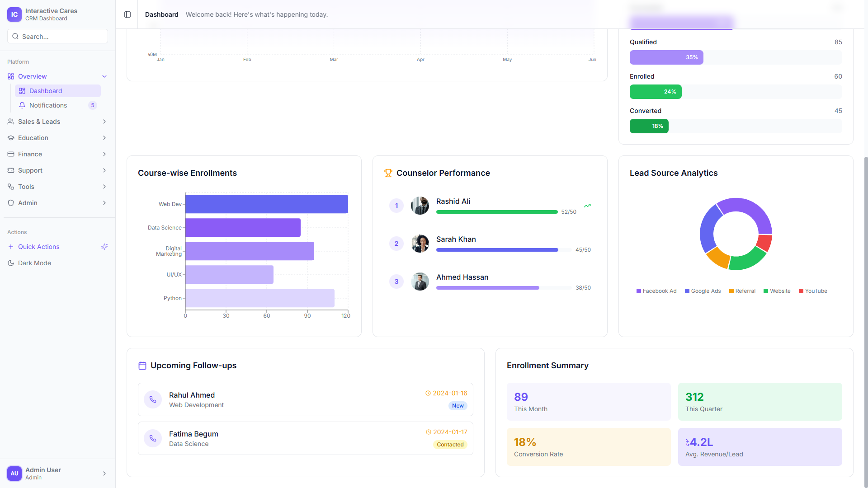This screenshot has height=488, width=868.
Task: Click the sparkle icon beside Quick Actions
Action: click(104, 247)
